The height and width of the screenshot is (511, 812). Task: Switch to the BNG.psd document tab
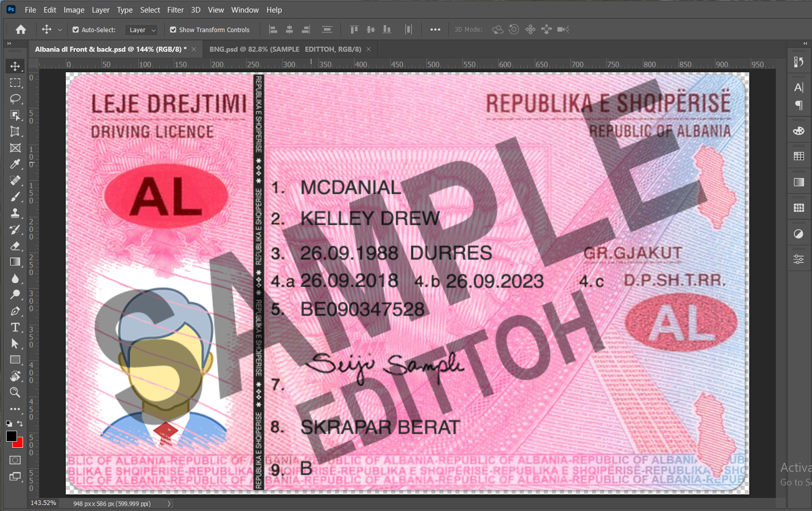pos(285,49)
